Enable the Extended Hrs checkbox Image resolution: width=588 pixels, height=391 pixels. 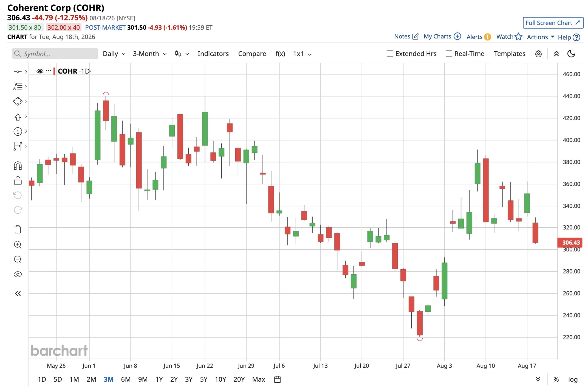tap(390, 54)
